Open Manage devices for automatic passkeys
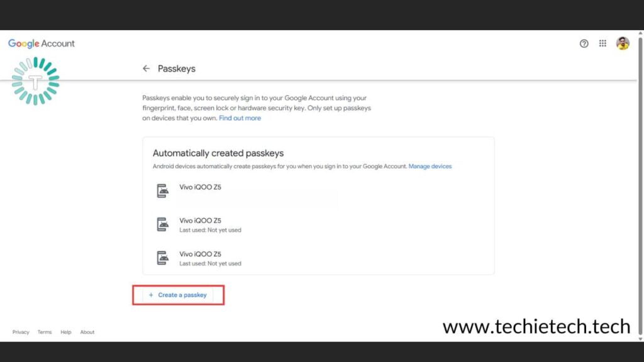The height and width of the screenshot is (362, 644). (430, 166)
